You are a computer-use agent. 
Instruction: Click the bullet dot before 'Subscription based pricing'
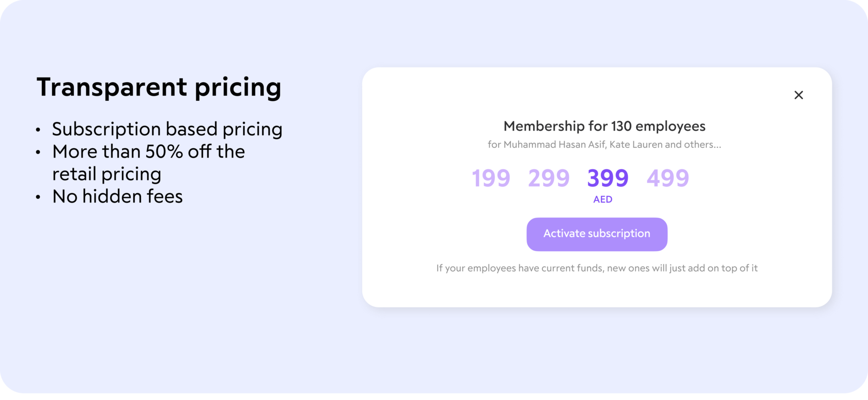pyautogui.click(x=38, y=130)
